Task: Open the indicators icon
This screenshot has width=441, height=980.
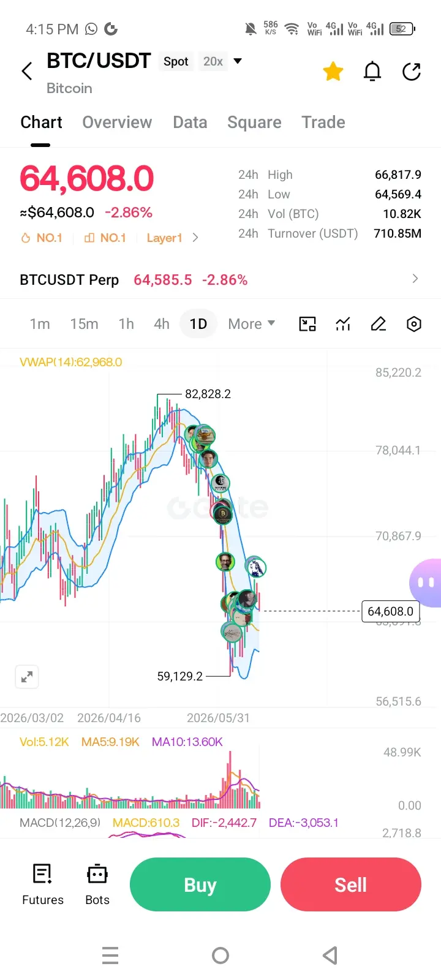Action: (343, 324)
